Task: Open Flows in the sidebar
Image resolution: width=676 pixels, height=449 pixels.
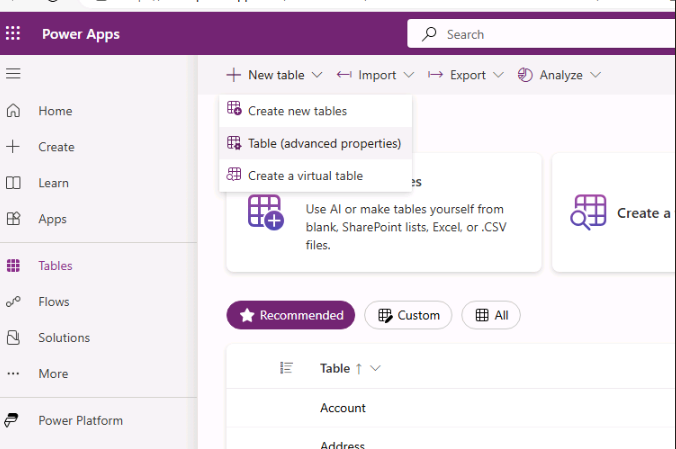Action: coord(54,301)
